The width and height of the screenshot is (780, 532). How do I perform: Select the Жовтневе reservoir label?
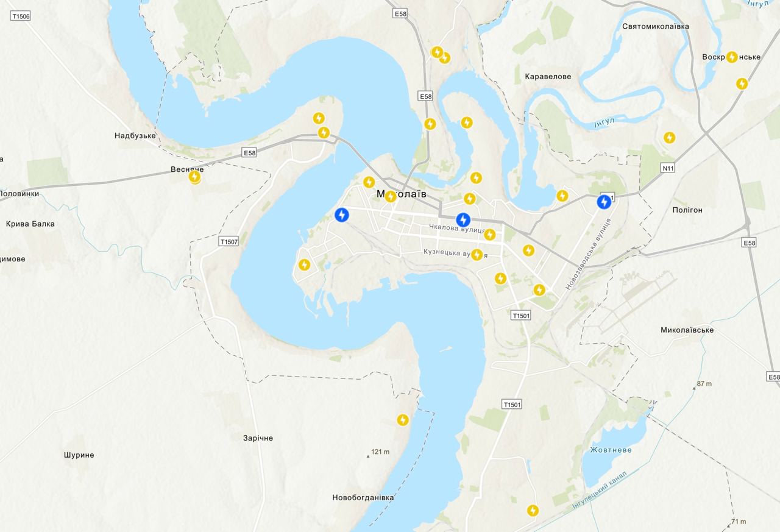pyautogui.click(x=611, y=450)
